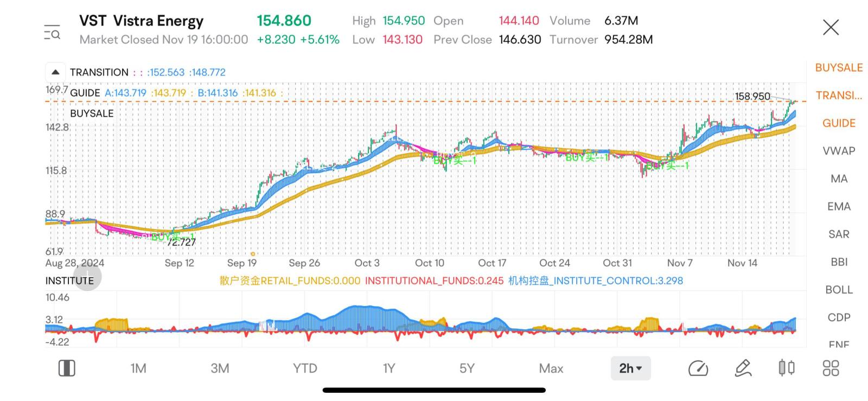
Task: Tap the RETAIL_FUNDS:0.000 legend value
Action: coord(290,281)
